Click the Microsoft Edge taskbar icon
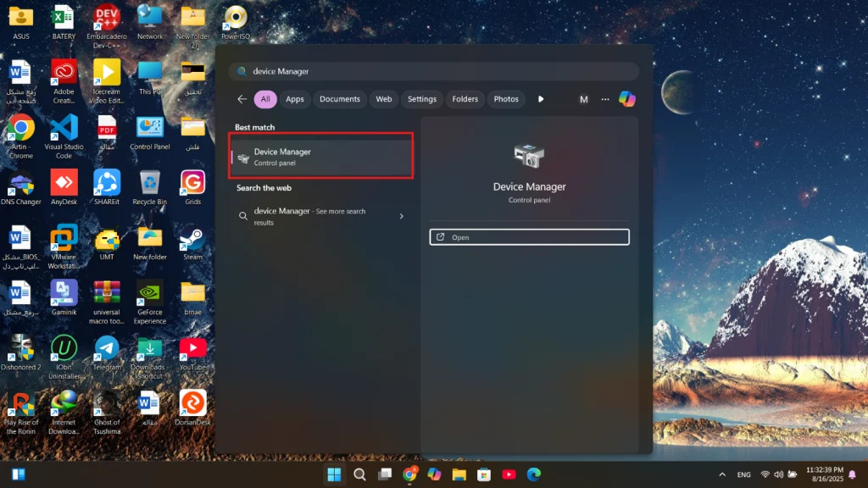This screenshot has height=488, width=868. [533, 474]
